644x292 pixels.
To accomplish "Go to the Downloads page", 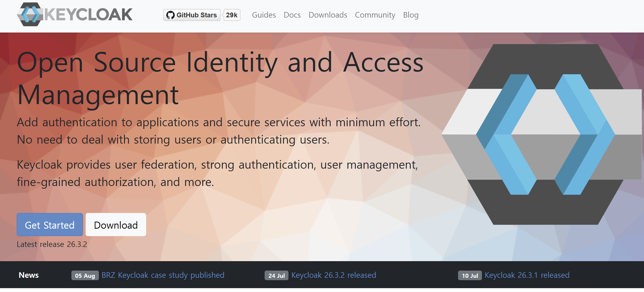I will click(x=328, y=15).
